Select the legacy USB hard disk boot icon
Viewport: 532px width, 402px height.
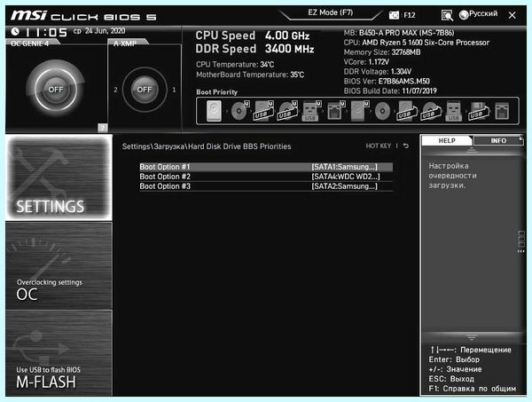[x=406, y=111]
